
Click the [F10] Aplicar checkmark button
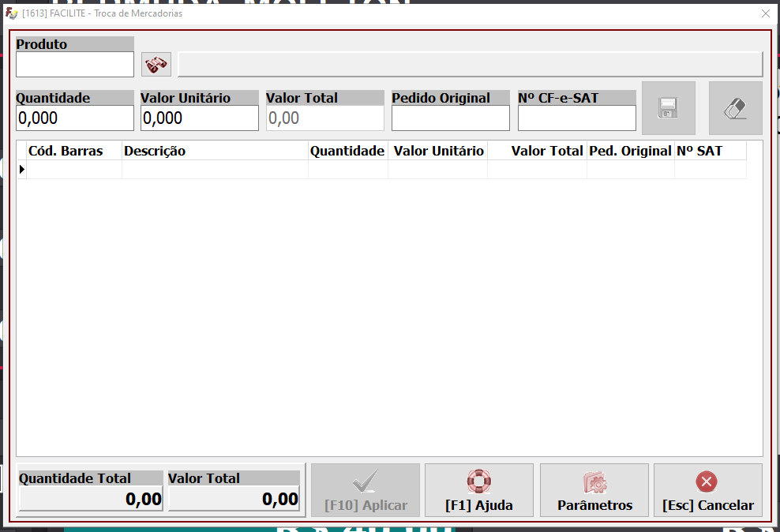coord(366,490)
